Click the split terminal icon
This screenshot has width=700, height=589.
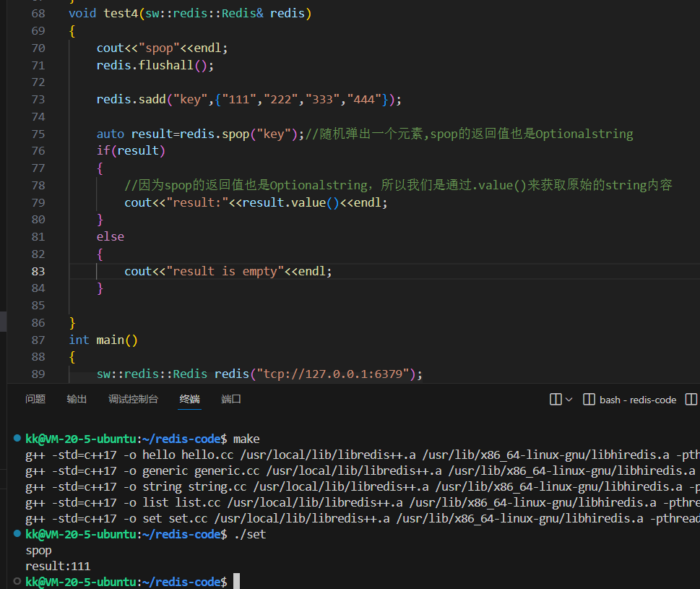tap(556, 399)
